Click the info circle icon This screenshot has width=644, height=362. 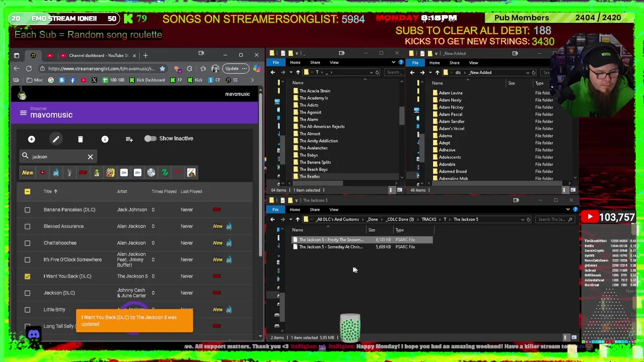click(x=105, y=139)
